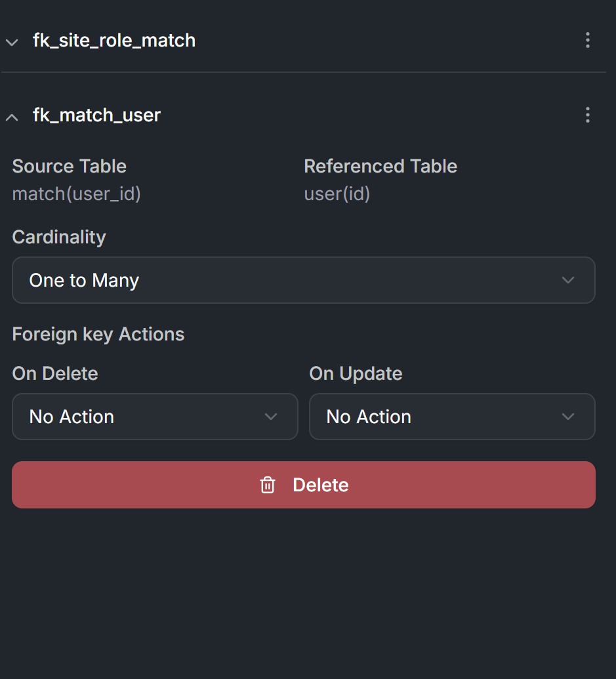Open the On Delete No Action dropdown
This screenshot has width=616, height=679.
155,417
